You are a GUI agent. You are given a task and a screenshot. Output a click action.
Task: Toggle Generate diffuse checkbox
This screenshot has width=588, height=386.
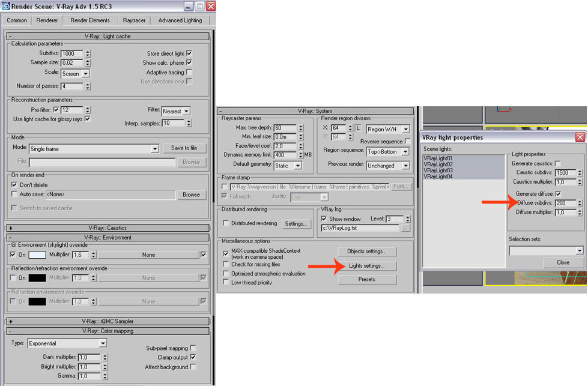(x=558, y=194)
